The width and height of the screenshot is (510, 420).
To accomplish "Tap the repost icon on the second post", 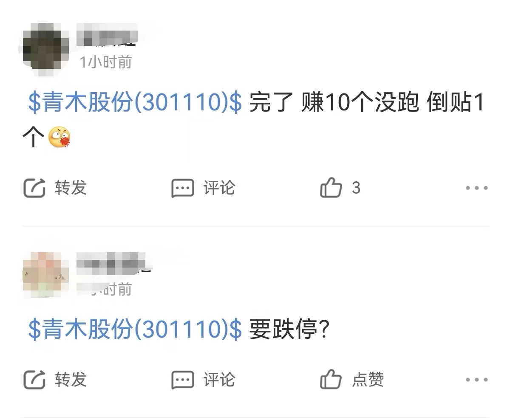I will pos(34,380).
